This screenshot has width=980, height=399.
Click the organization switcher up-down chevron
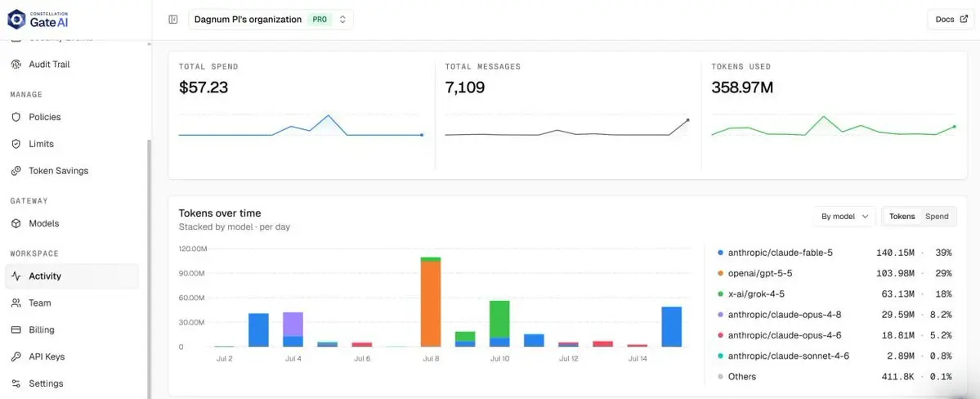[x=342, y=20]
